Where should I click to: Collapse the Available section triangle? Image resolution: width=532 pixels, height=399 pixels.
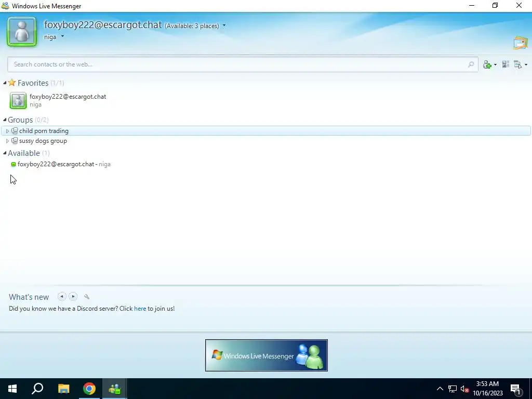[5, 153]
